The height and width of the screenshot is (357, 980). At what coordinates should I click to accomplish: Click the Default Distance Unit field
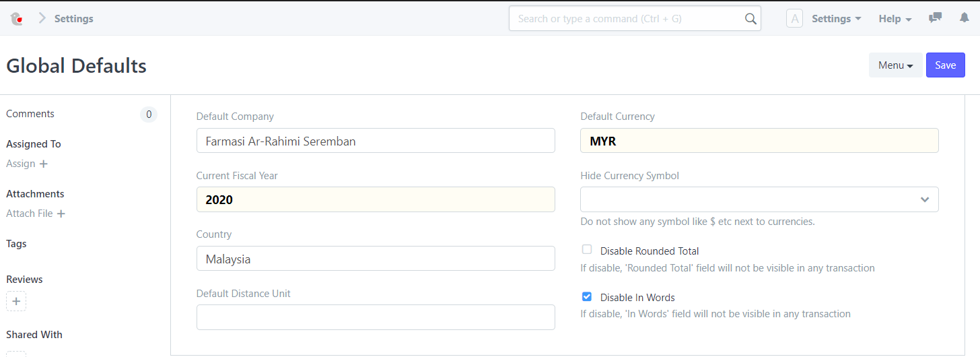click(x=376, y=317)
